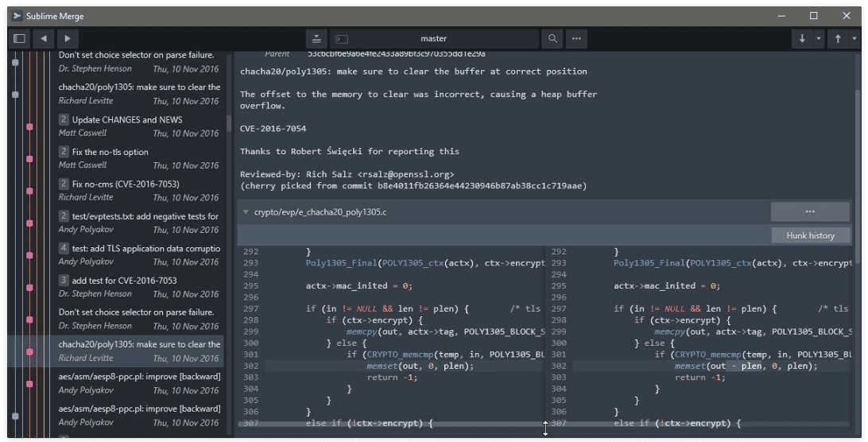This screenshot has width=868, height=442.
Task: Click the pull down-arrow button
Action: click(x=801, y=39)
